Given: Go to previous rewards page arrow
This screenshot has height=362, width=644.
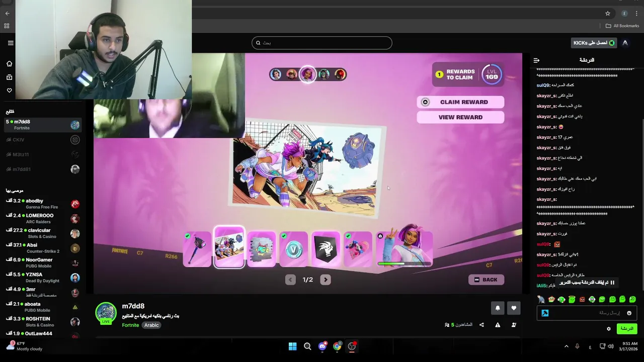Looking at the screenshot, I should coord(290,280).
